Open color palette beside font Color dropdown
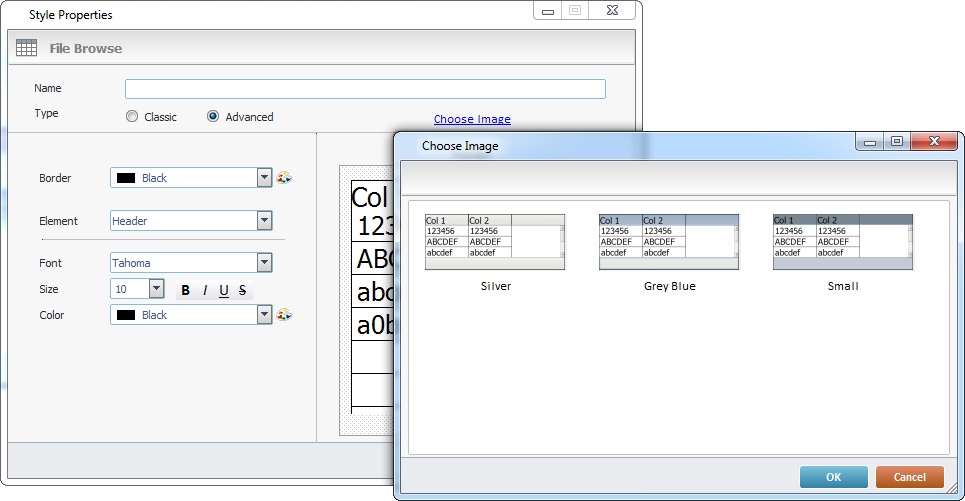This screenshot has height=501, width=965. click(284, 315)
